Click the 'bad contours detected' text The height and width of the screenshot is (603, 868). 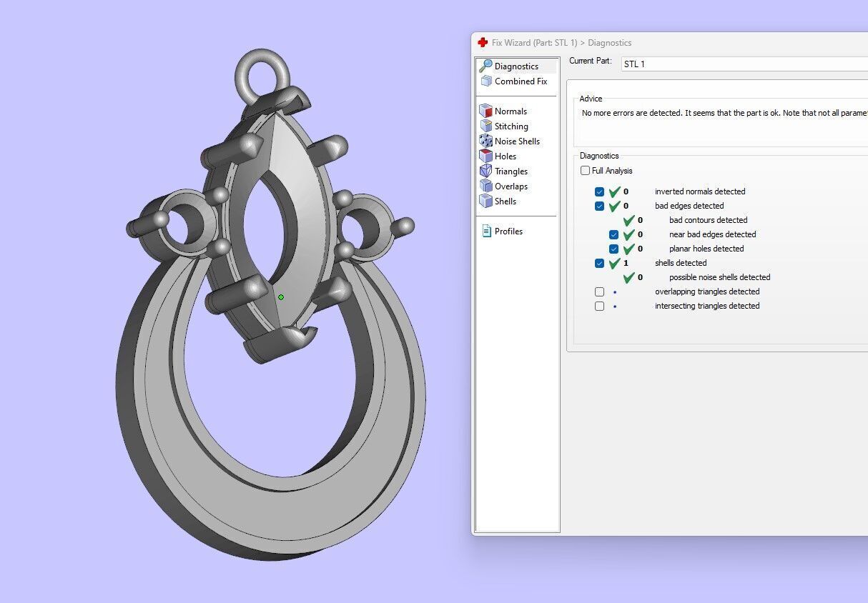click(x=708, y=220)
